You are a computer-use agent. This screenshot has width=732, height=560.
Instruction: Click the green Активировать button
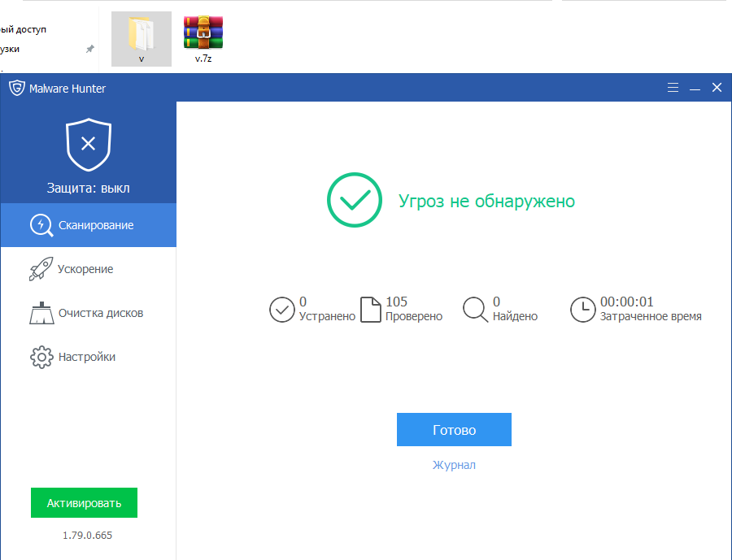84,502
